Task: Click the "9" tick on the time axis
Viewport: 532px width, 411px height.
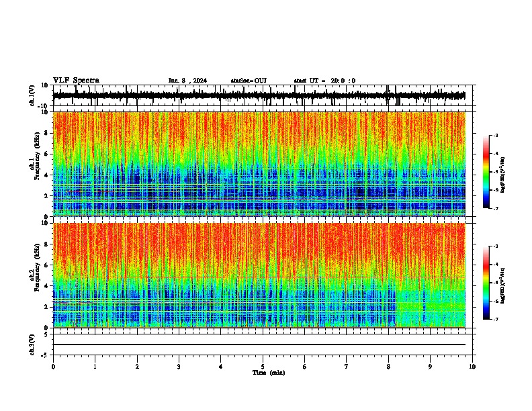Action: coord(430,367)
